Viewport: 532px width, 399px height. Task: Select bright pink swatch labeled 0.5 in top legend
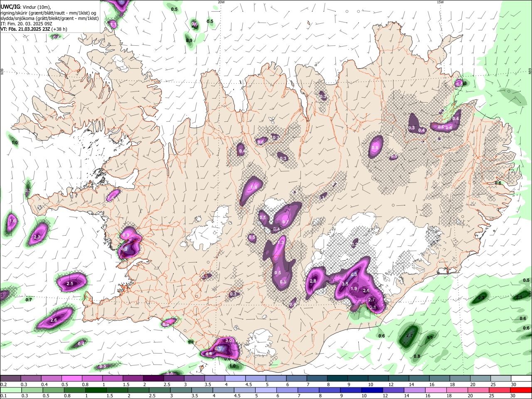pyautogui.click(x=72, y=379)
